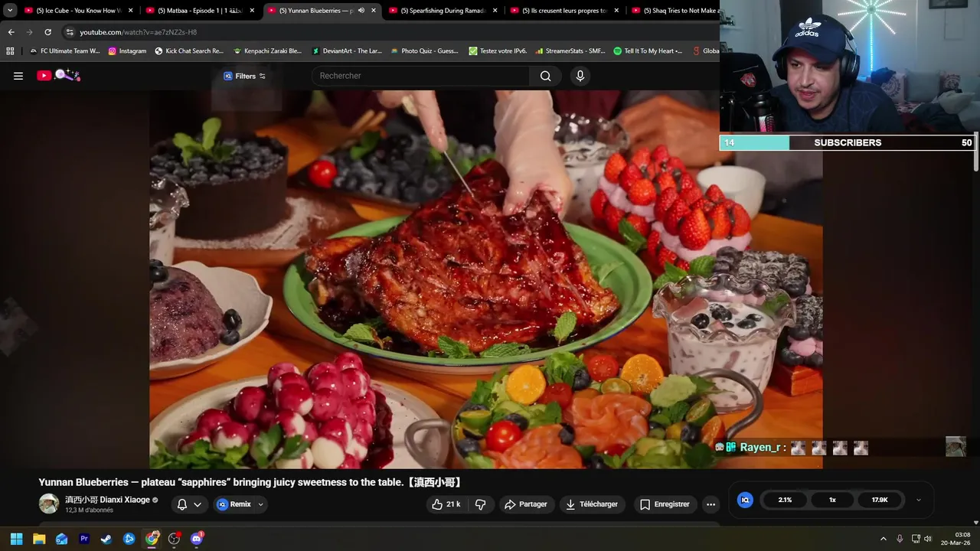
Task: Open the tab search dropdown arrow
Action: (x=10, y=11)
